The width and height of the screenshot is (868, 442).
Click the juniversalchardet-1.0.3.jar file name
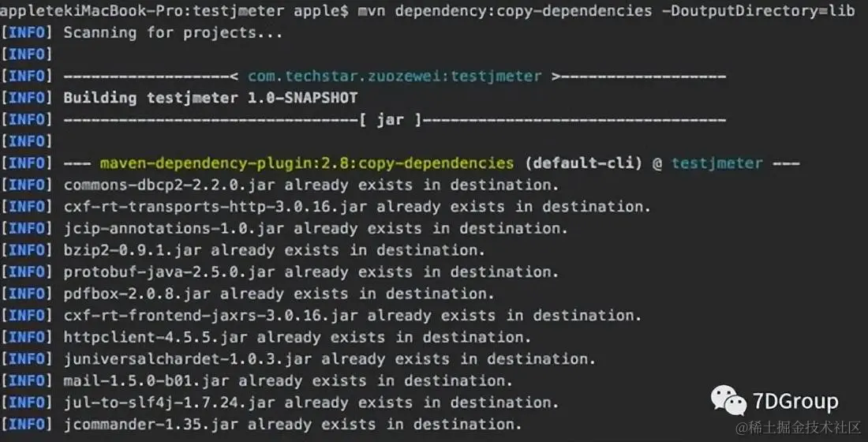pyautogui.click(x=188, y=359)
